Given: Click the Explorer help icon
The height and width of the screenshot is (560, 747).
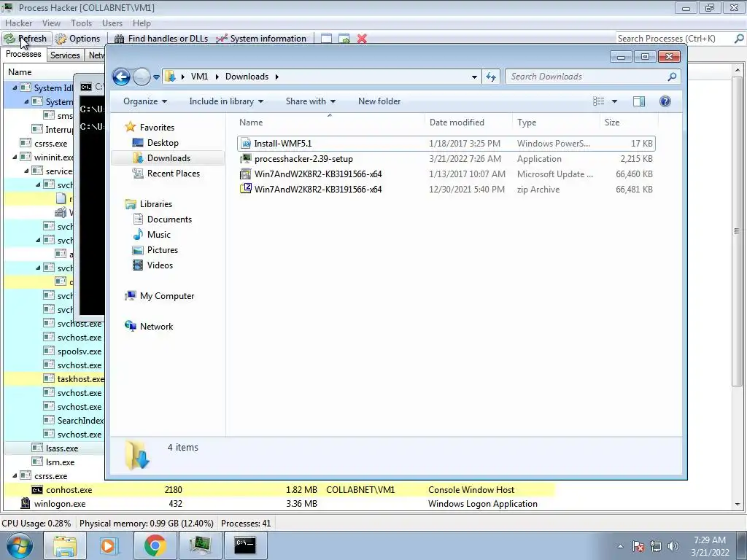Looking at the screenshot, I should click(665, 101).
